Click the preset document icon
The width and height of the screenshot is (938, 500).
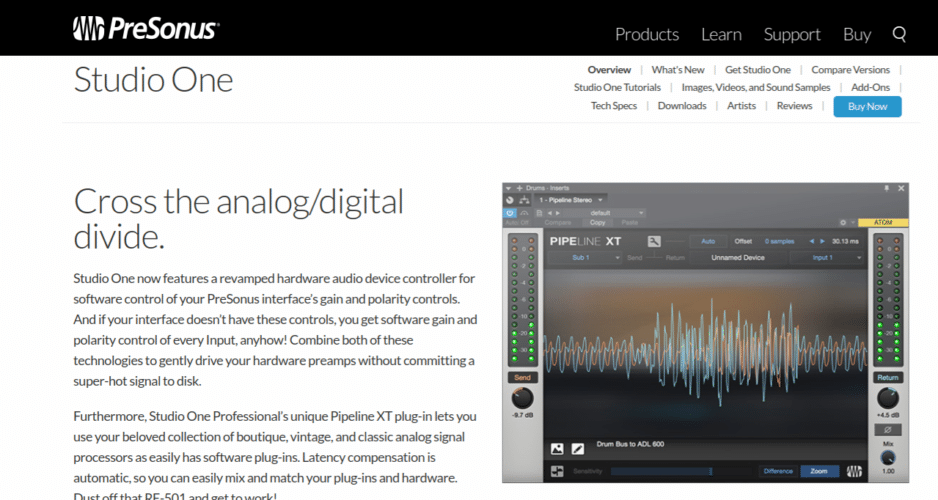tap(539, 212)
